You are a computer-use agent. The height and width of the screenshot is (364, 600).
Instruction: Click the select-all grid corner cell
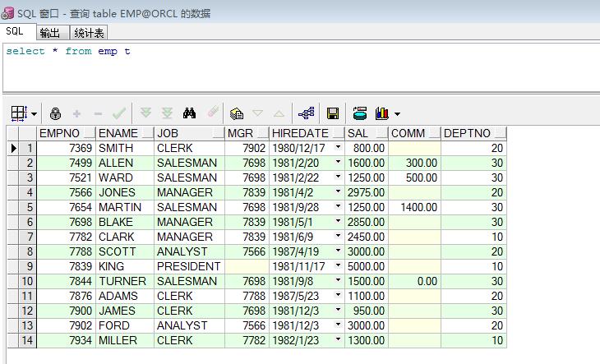point(12,133)
